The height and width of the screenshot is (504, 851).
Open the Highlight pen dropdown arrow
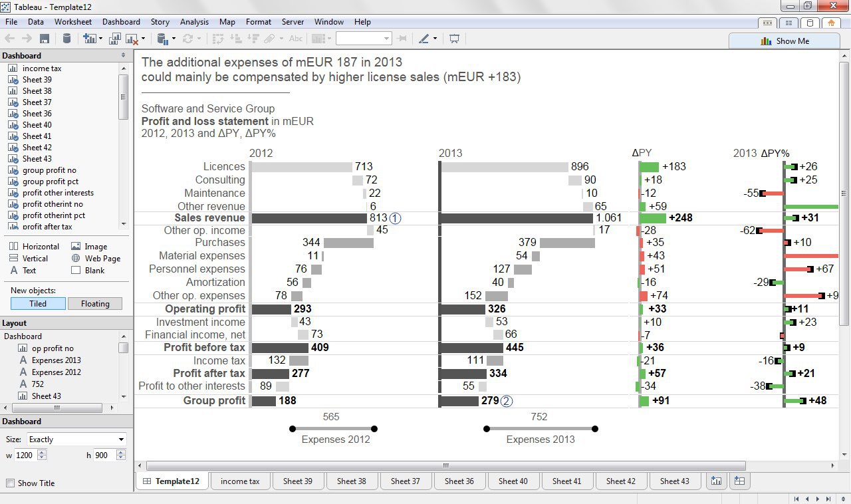point(435,39)
